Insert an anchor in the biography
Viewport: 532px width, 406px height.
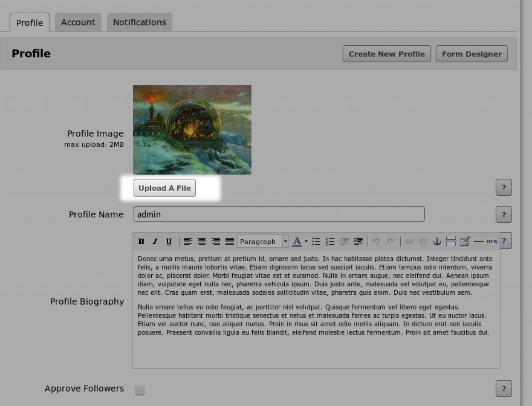(x=437, y=241)
